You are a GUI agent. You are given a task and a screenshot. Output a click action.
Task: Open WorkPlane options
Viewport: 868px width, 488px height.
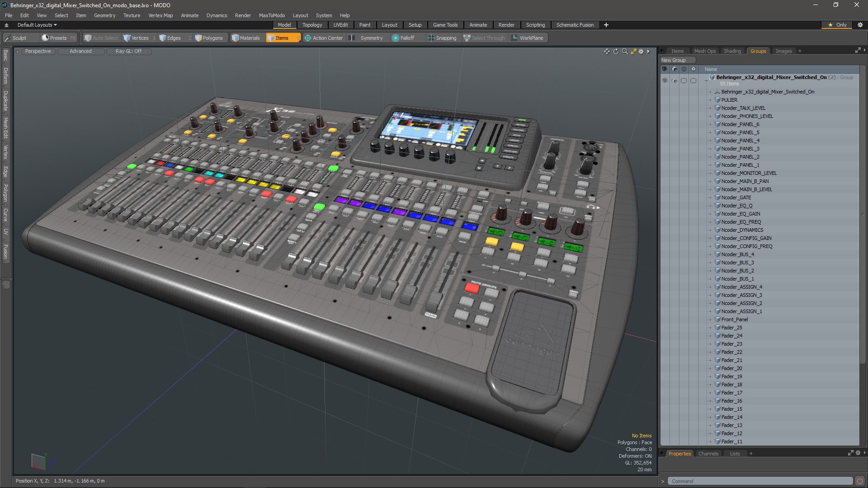(x=527, y=38)
